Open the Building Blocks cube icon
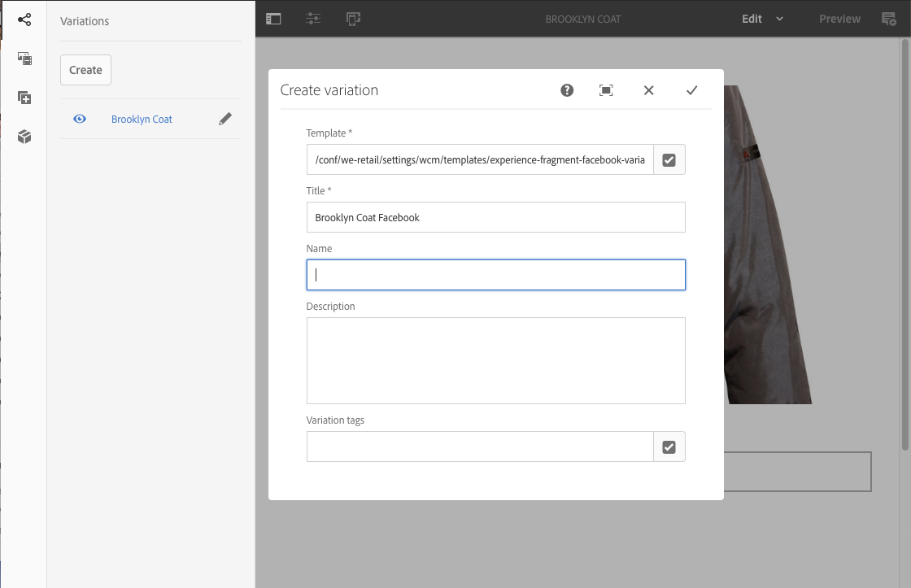Viewport: 911px width, 588px height. 24,137
